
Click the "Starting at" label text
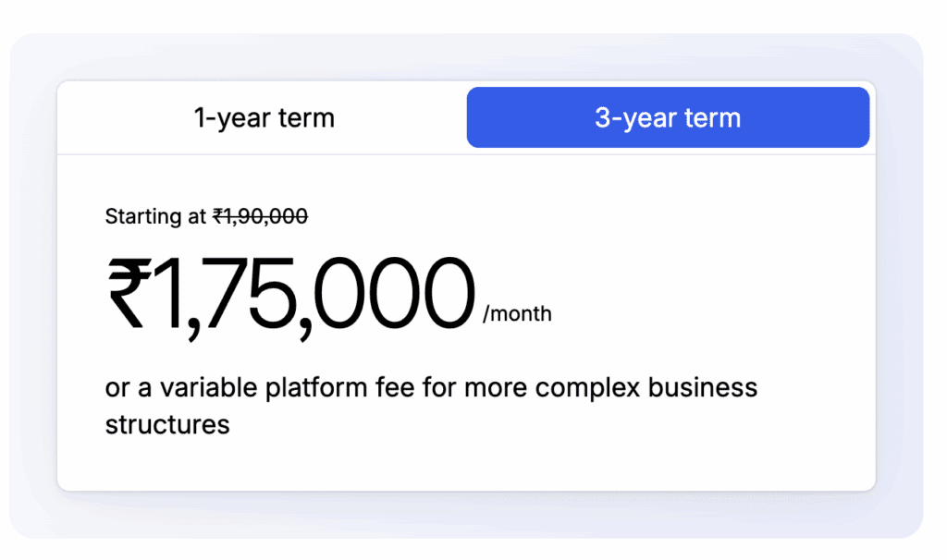[155, 216]
